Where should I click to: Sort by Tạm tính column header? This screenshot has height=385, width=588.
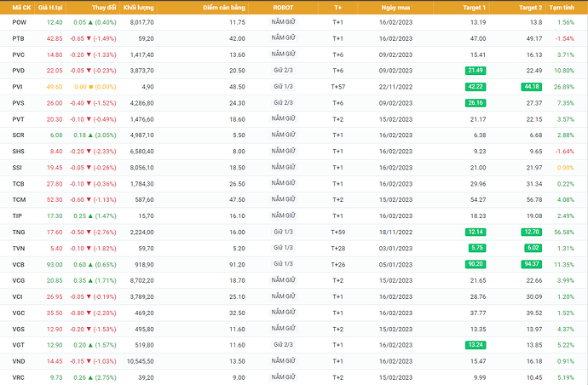pyautogui.click(x=562, y=7)
